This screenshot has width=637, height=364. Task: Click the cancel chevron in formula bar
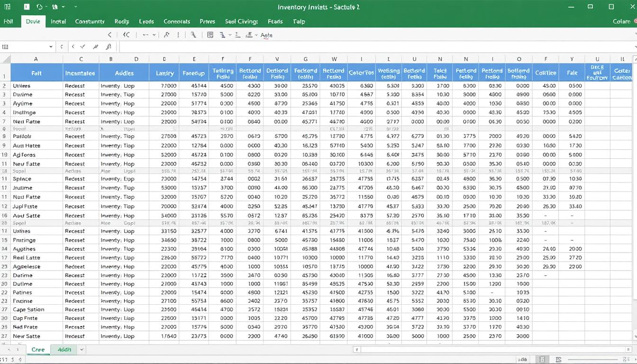(x=73, y=47)
